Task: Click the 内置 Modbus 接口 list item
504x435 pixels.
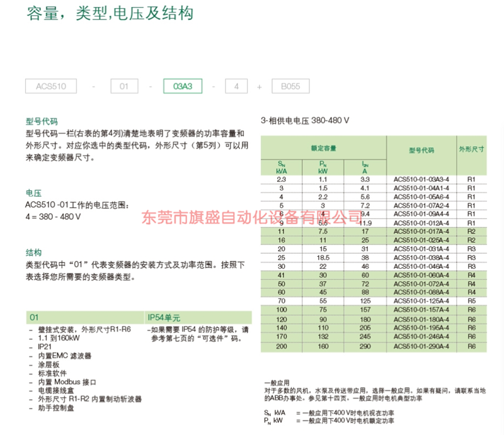Action: [67, 381]
